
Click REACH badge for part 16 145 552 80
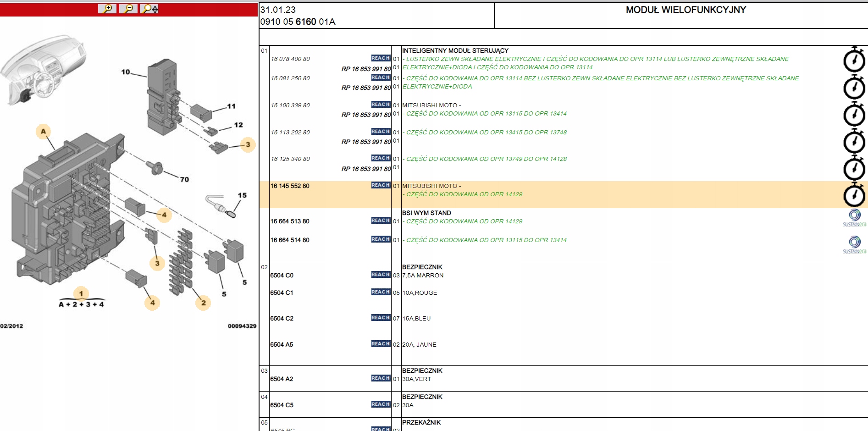(x=381, y=185)
